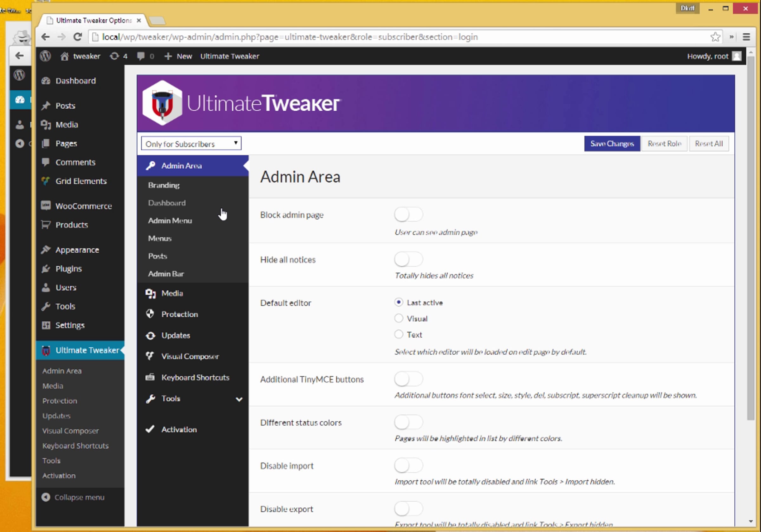The height and width of the screenshot is (532, 761).
Task: Collapse the WordPress admin menu
Action: (x=73, y=497)
